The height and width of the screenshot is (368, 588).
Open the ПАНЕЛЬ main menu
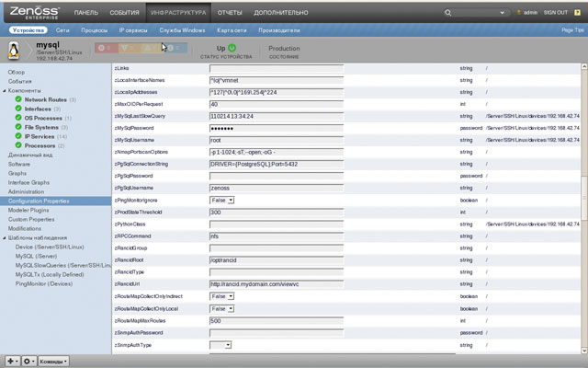tap(85, 12)
